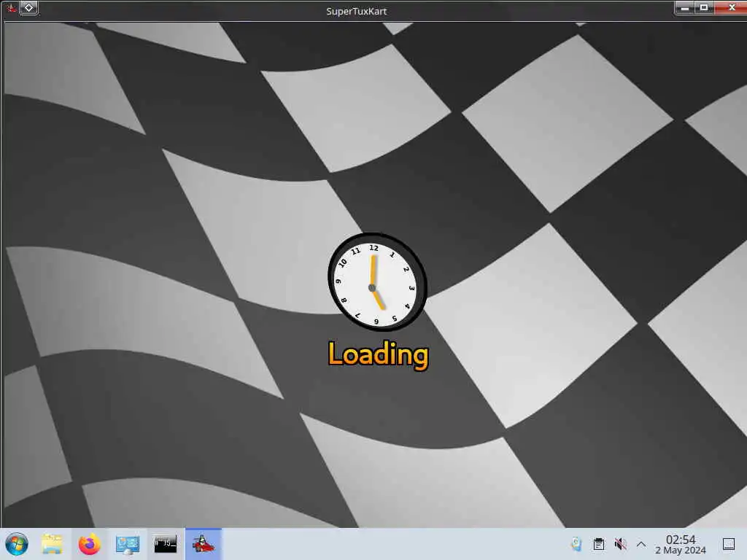
Task: Click the show desktop button
Action: pyautogui.click(x=729, y=544)
